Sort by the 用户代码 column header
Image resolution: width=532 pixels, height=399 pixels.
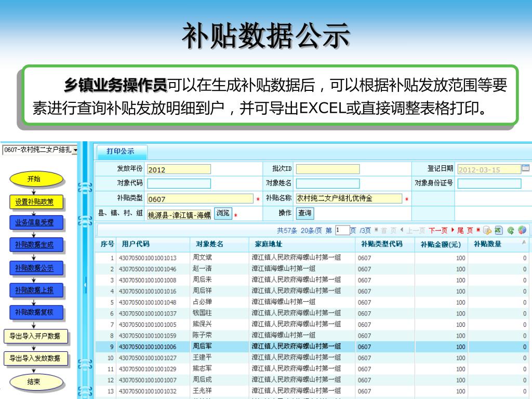153,244
